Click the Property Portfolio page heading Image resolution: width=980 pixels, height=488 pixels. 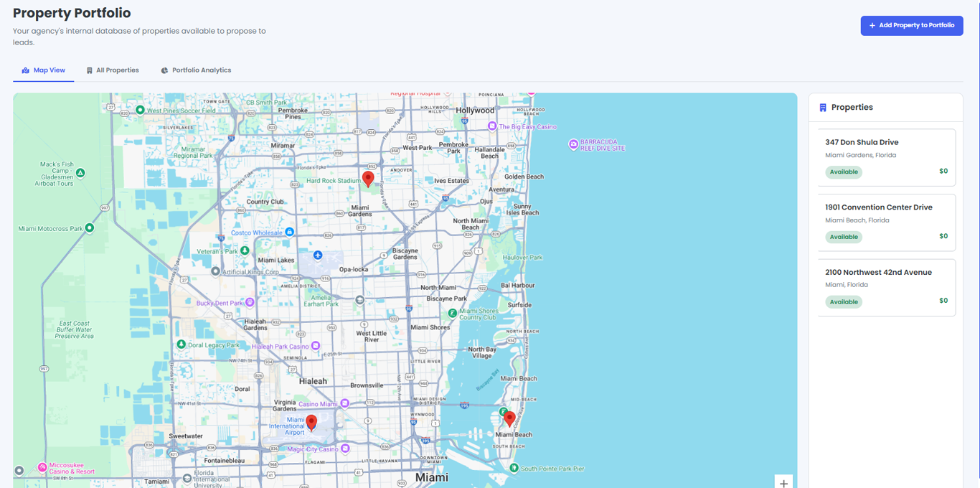[72, 13]
